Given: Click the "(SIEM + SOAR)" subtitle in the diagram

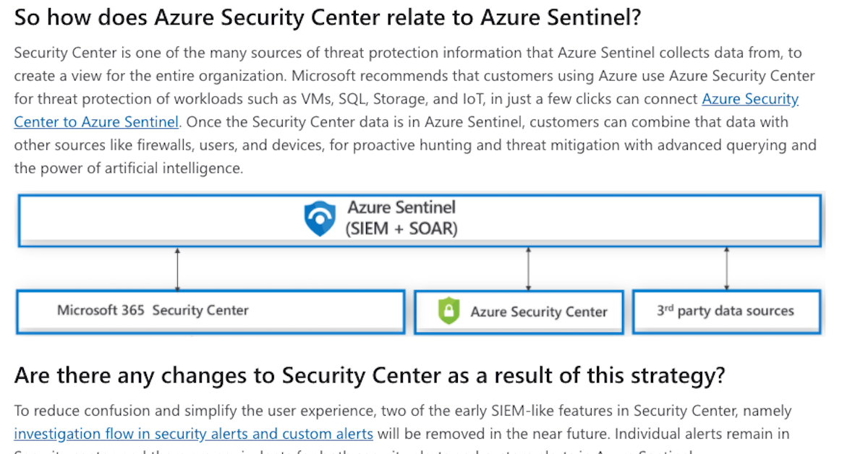Looking at the screenshot, I should pos(401,229).
